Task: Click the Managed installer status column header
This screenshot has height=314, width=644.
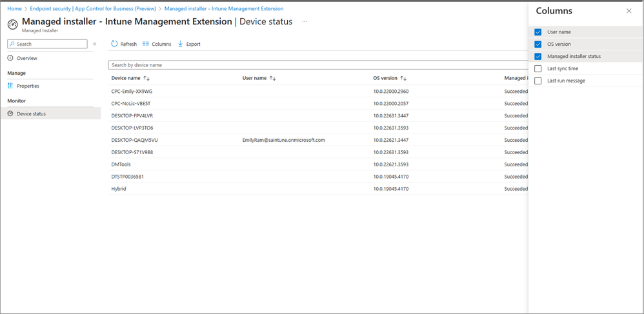Action: coord(516,78)
